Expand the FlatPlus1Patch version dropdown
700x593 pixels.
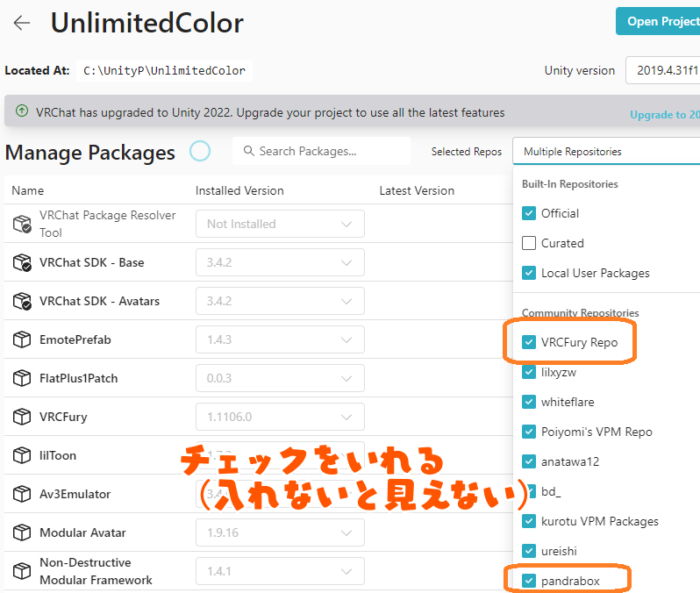(280, 378)
